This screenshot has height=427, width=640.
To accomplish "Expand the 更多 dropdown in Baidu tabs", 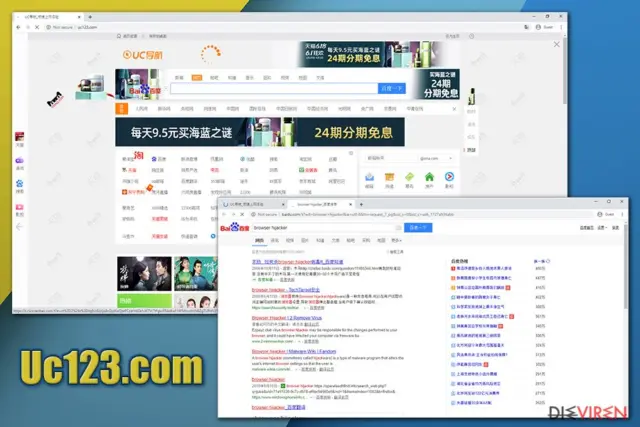I will pyautogui.click(x=396, y=240).
